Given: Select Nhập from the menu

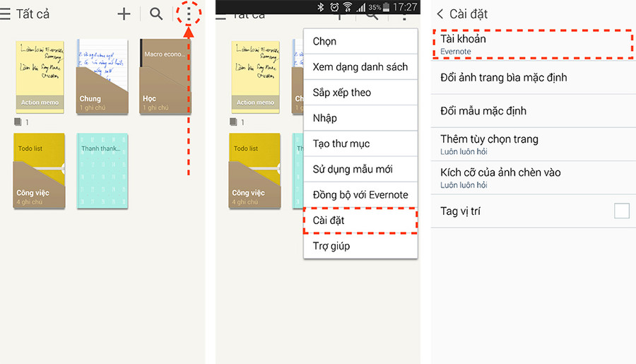Looking at the screenshot, I should (360, 118).
